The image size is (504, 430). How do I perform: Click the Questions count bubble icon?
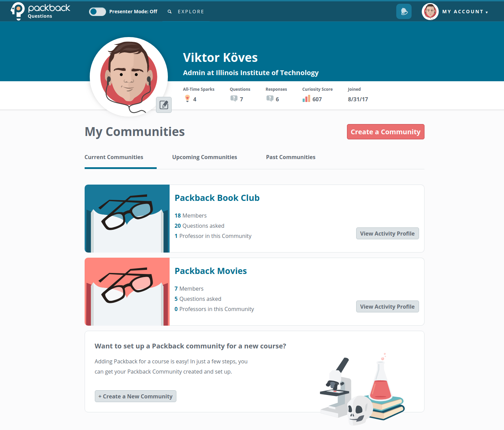(x=234, y=99)
